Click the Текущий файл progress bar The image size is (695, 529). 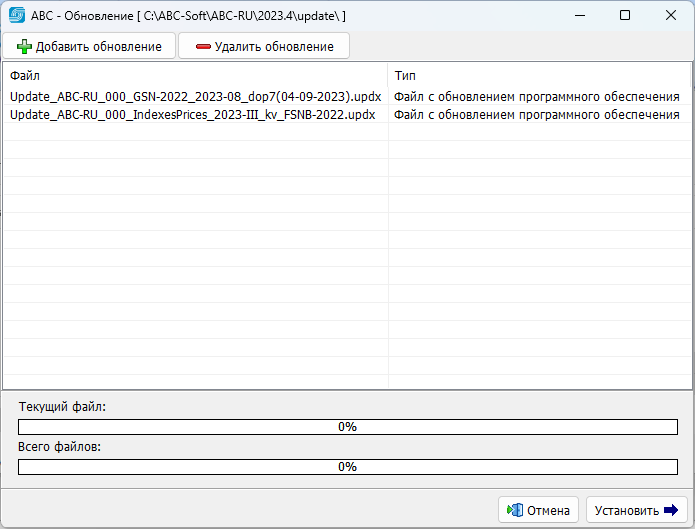pyautogui.click(x=348, y=427)
